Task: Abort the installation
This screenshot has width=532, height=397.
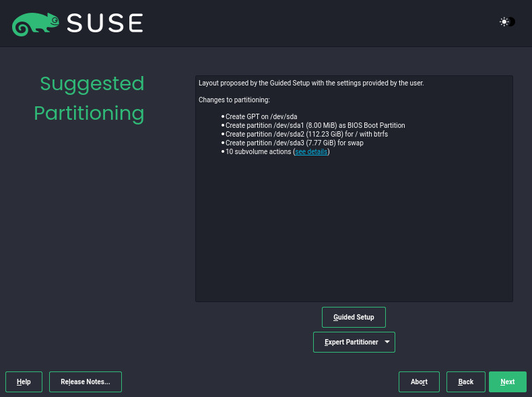Action: [419, 382]
